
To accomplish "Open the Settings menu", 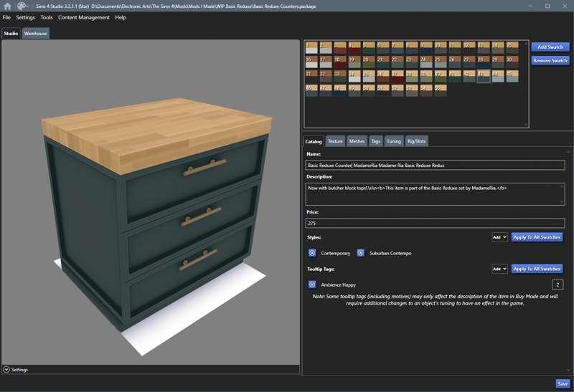I will tap(25, 17).
